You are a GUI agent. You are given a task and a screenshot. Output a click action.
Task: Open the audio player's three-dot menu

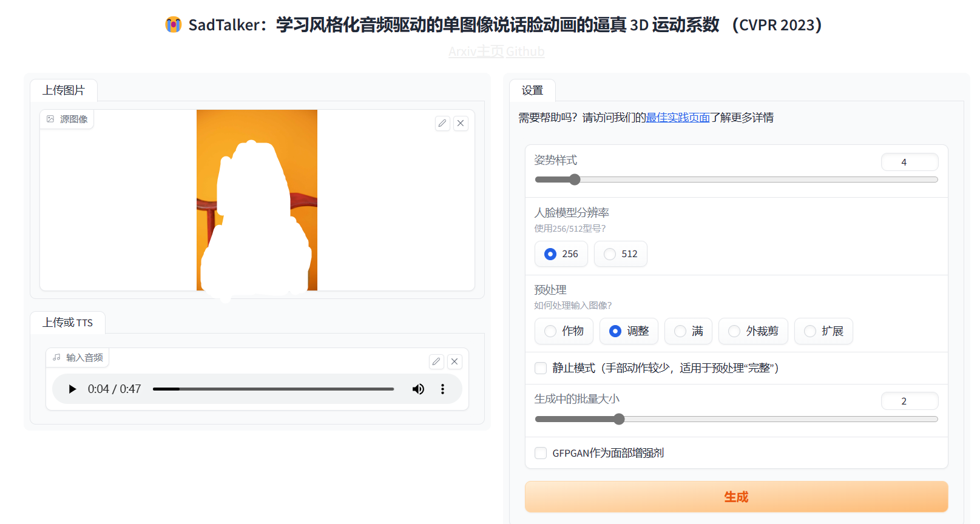pos(442,389)
